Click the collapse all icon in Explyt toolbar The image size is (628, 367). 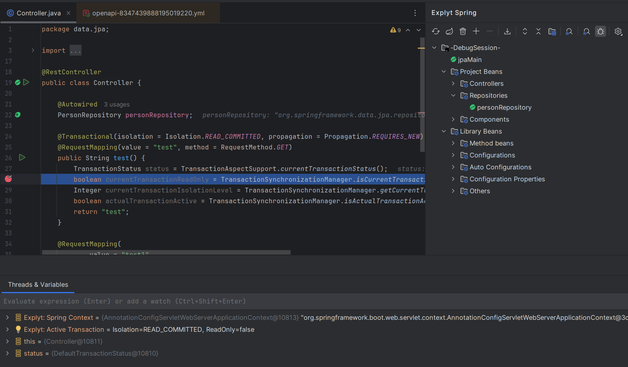click(x=538, y=31)
